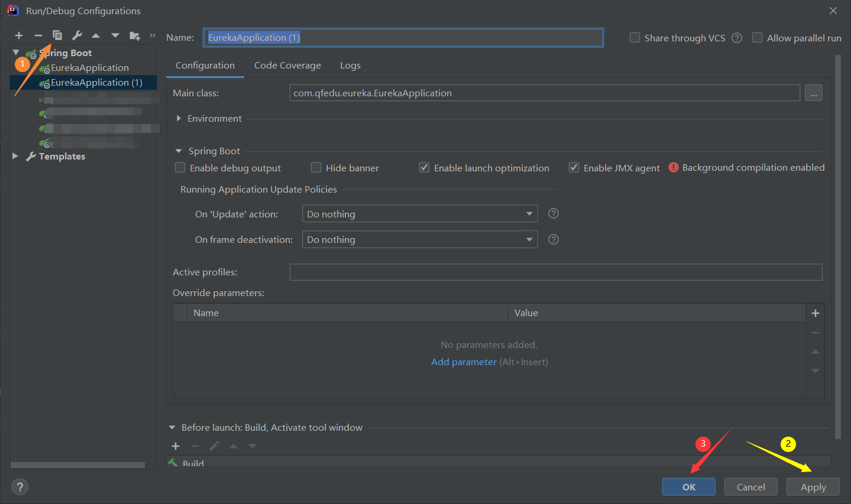Click the Add parameter link
This screenshot has height=504, width=851.
click(464, 362)
